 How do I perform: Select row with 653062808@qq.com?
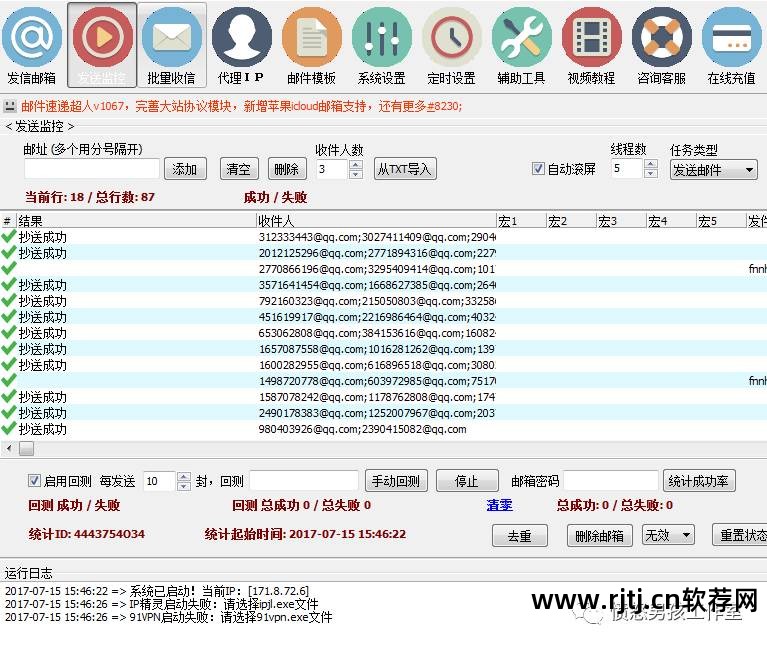coord(384,333)
